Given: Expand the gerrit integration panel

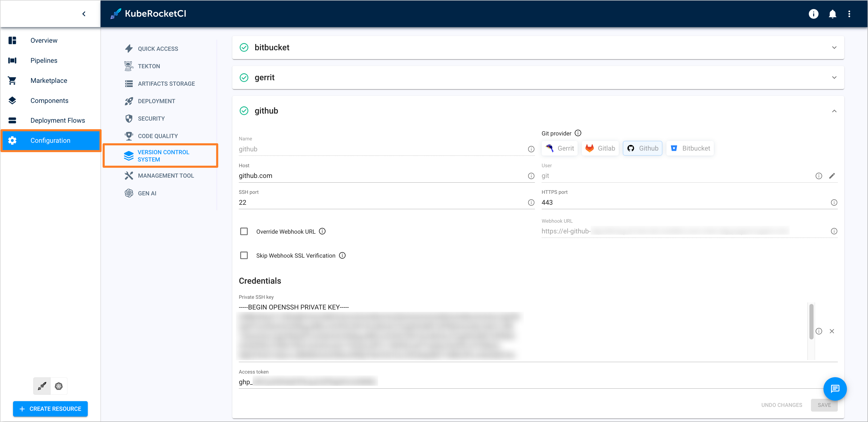Looking at the screenshot, I should click(834, 77).
